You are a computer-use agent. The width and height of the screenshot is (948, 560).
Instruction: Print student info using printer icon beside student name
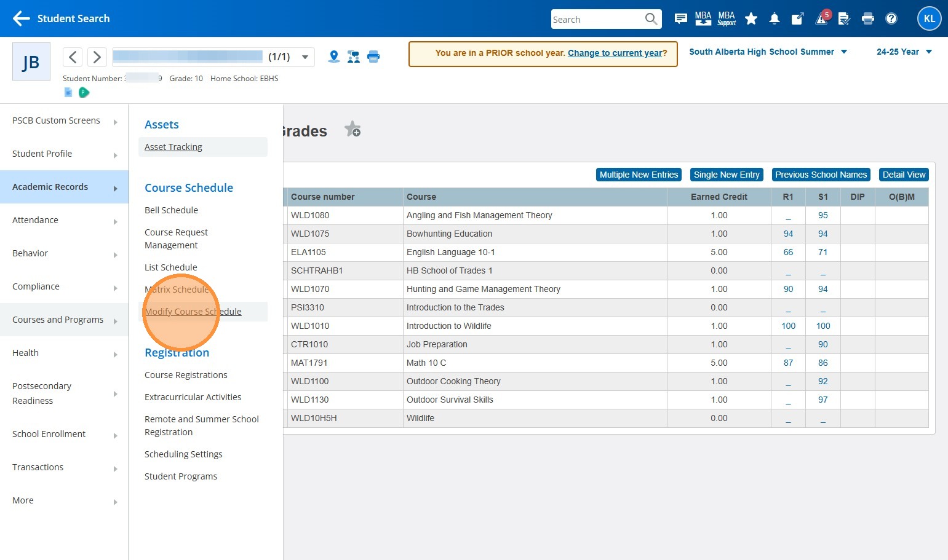[x=373, y=57]
